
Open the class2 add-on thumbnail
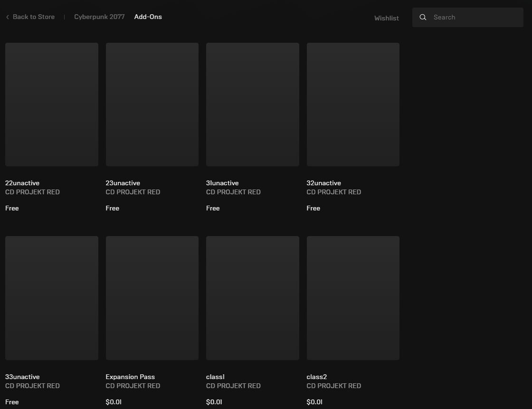(x=353, y=298)
